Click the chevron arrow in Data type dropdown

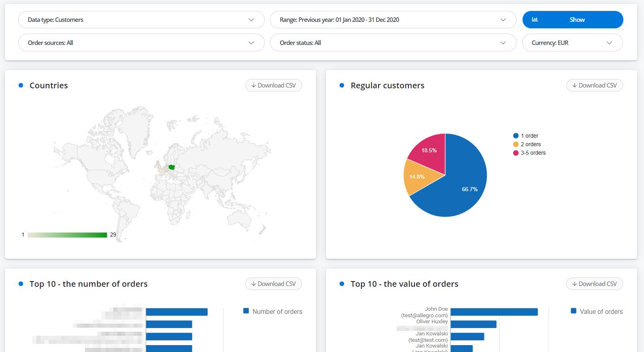tap(251, 19)
